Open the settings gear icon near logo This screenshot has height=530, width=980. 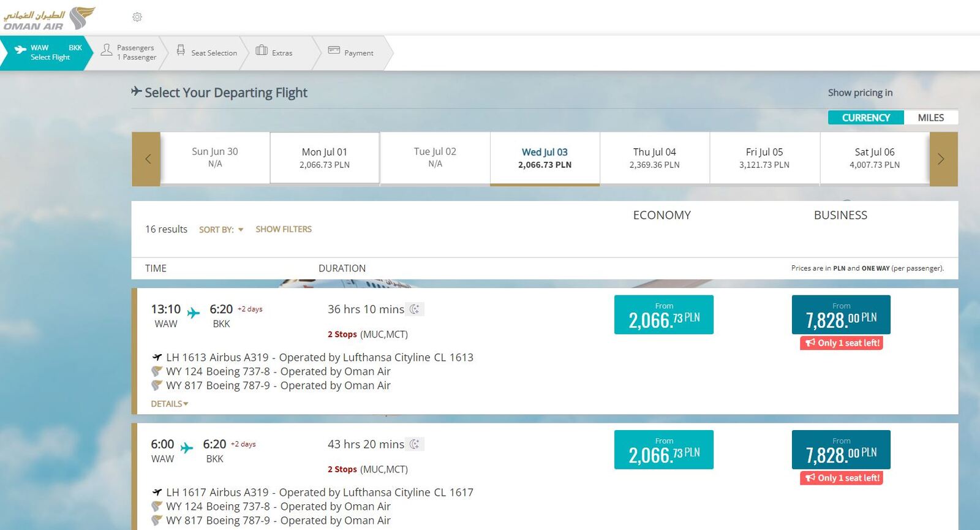click(137, 17)
